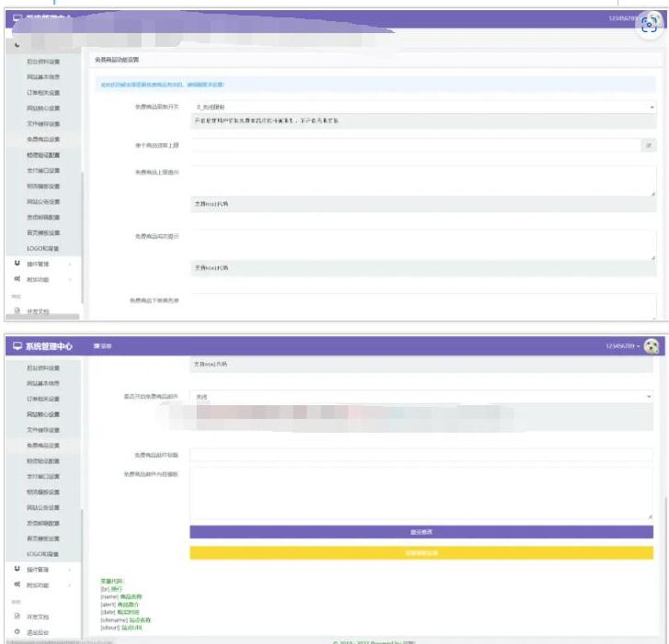Click the purple 提交修改 button
The width and height of the screenshot is (669, 644).
point(421,532)
